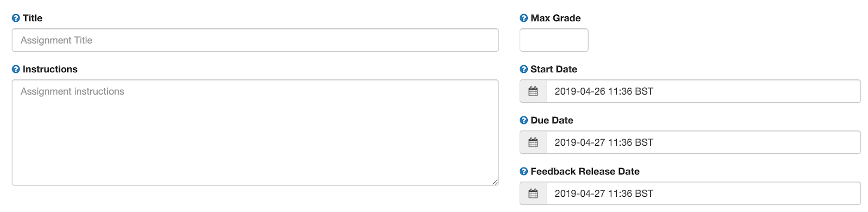
Task: Open calendar for Feedback Release Date
Action: [533, 194]
